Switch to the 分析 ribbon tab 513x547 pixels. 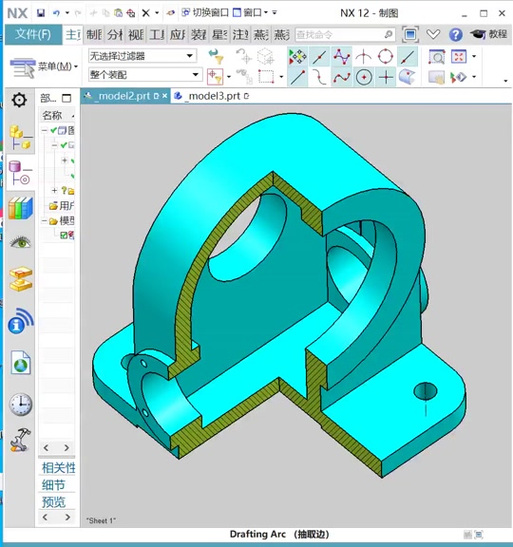point(115,35)
